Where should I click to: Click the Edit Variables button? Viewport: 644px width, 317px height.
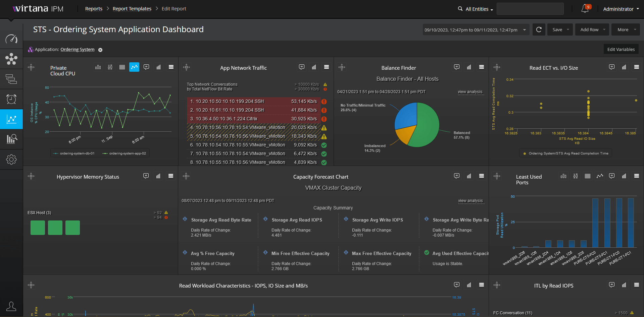pos(621,49)
